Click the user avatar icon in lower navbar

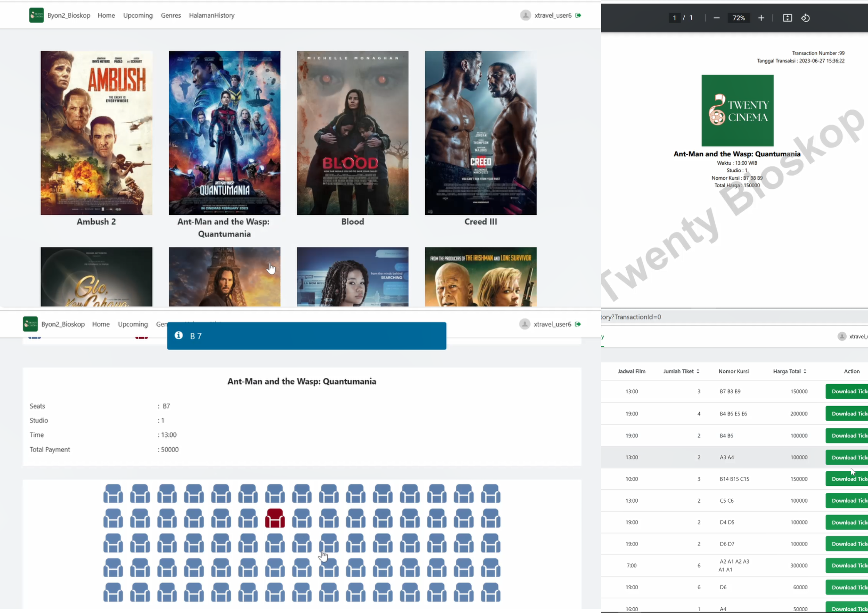click(x=524, y=324)
